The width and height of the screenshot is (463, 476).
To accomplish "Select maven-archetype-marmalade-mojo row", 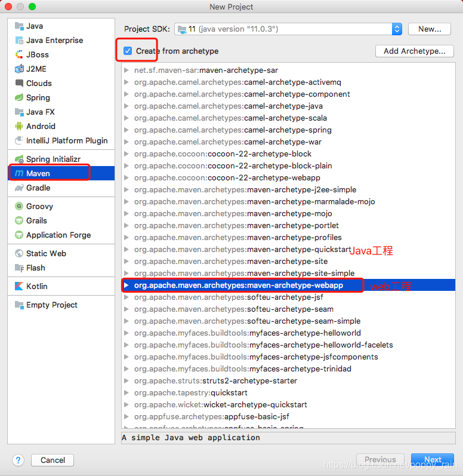I will click(x=288, y=202).
